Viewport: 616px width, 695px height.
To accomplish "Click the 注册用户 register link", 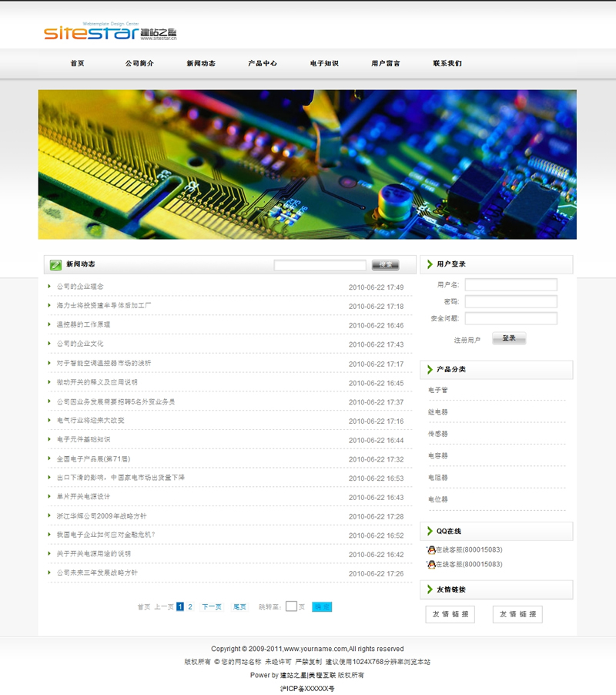I will click(x=467, y=340).
